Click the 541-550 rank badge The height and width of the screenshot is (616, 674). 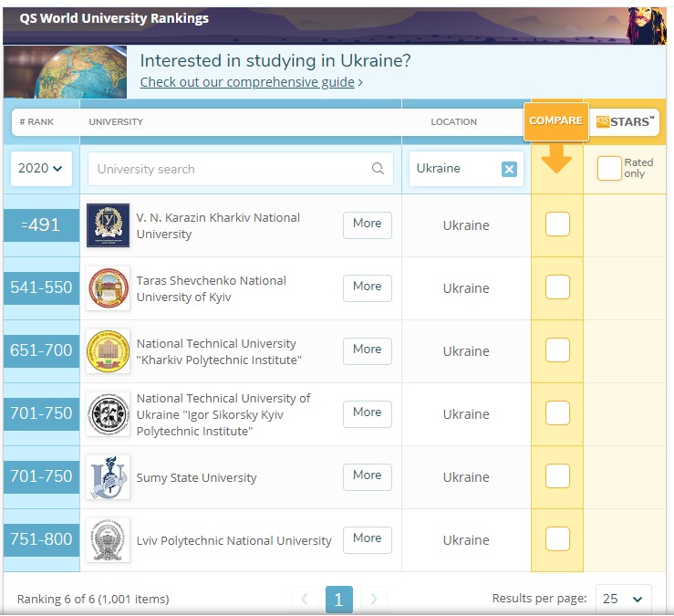(x=41, y=287)
